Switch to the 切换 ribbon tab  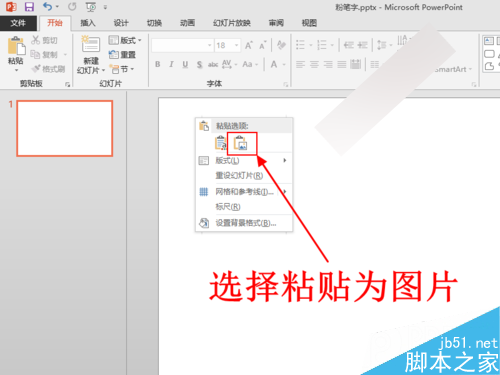[154, 23]
